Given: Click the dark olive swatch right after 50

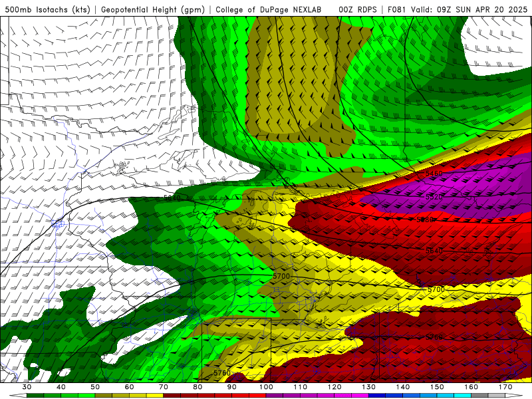Looking at the screenshot, I should 104,396.
